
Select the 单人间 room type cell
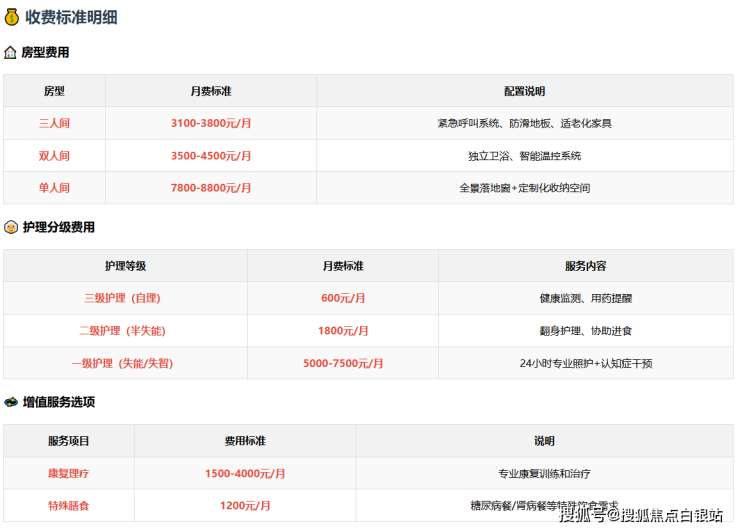54,188
